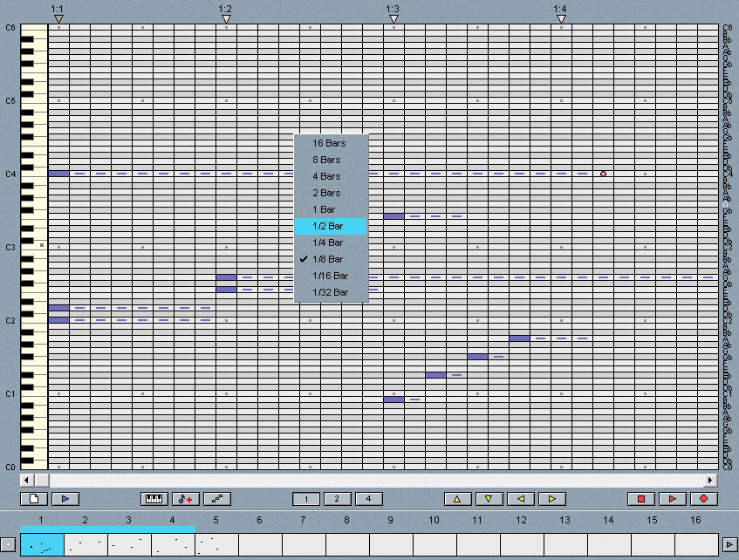Transpose notes down with the yellow down arrow

pos(489,498)
